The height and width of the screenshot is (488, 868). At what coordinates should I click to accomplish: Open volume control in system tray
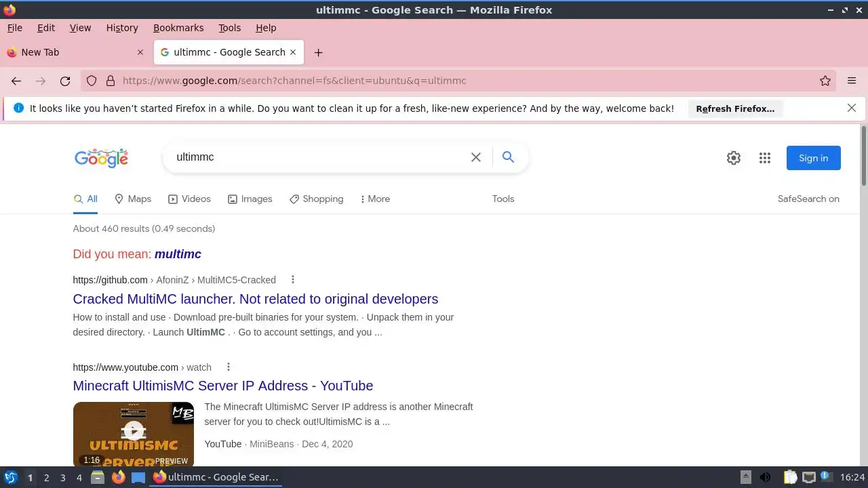[765, 477]
